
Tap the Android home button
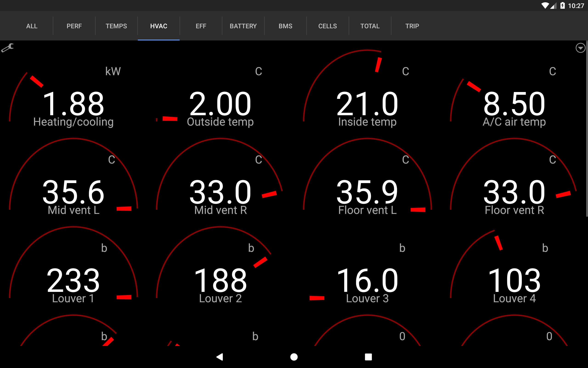point(294,357)
